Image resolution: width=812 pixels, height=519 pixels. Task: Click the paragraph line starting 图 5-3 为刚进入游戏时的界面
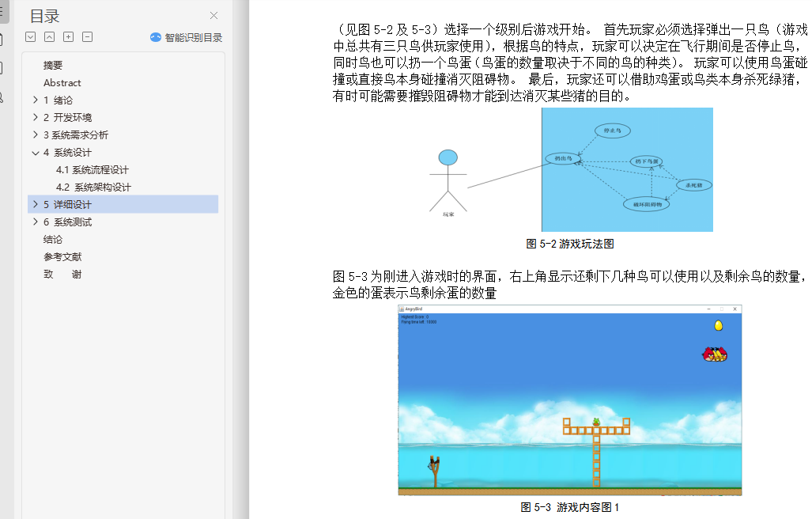click(x=569, y=277)
